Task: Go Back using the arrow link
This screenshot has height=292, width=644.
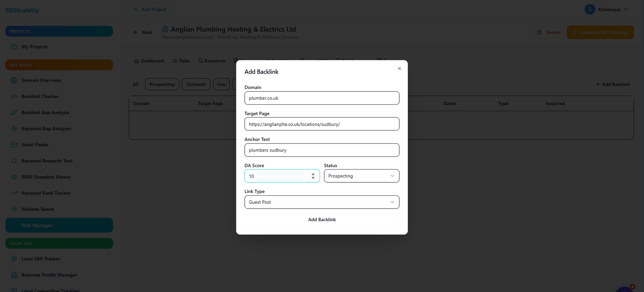Action: (143, 32)
